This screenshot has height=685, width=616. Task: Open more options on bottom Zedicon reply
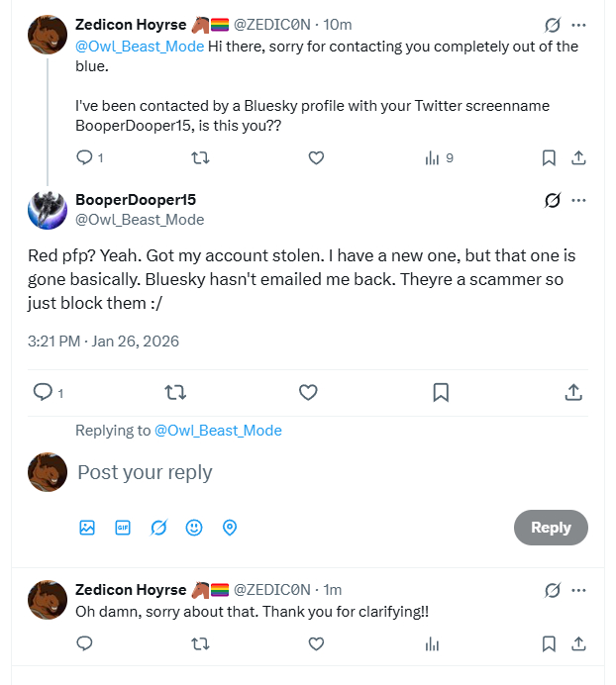[x=579, y=590]
